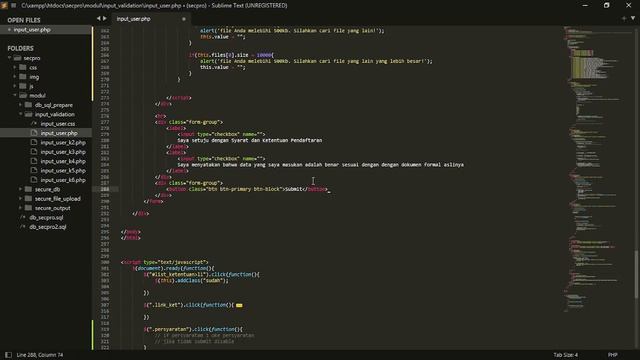Image resolution: width=640 pixels, height=360 pixels.
Task: Click file icon of input_user_k5.php
Action: (x=34, y=171)
